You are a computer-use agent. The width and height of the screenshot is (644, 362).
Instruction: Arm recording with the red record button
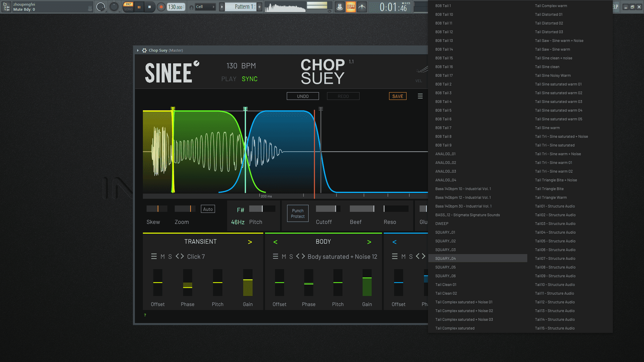[x=161, y=7]
